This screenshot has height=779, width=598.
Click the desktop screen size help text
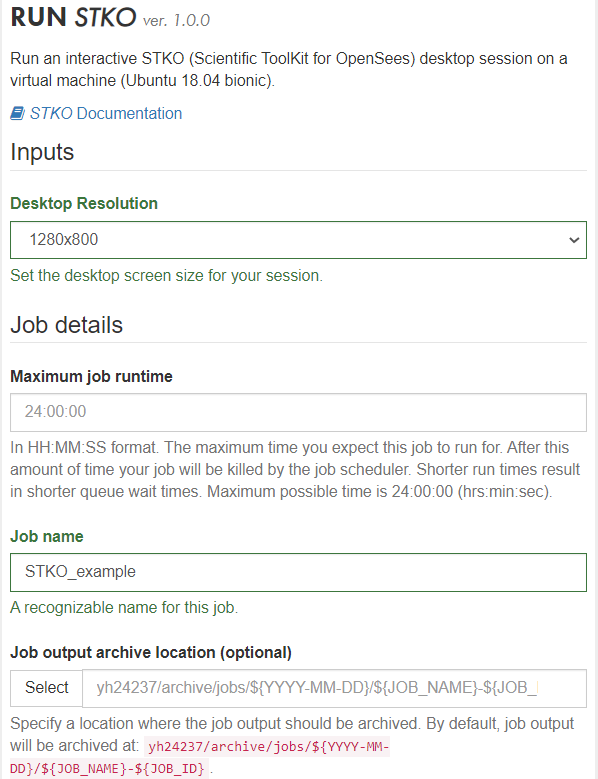166,276
